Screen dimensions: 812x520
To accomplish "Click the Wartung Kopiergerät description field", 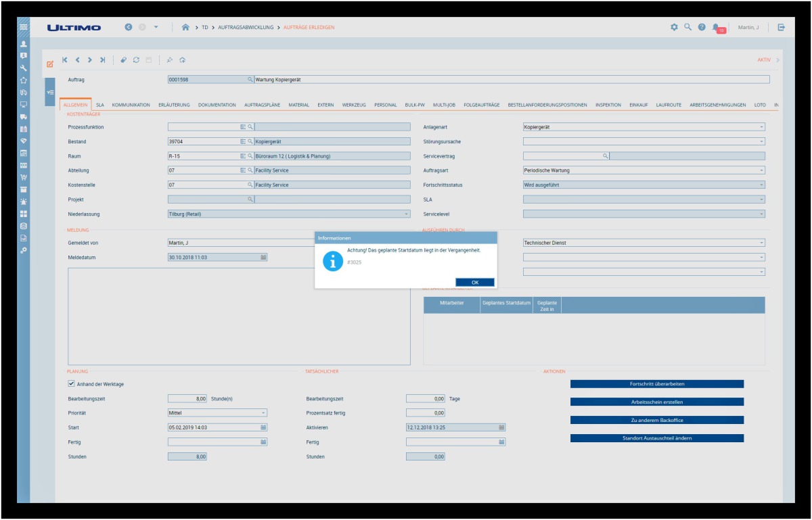I will pos(512,79).
